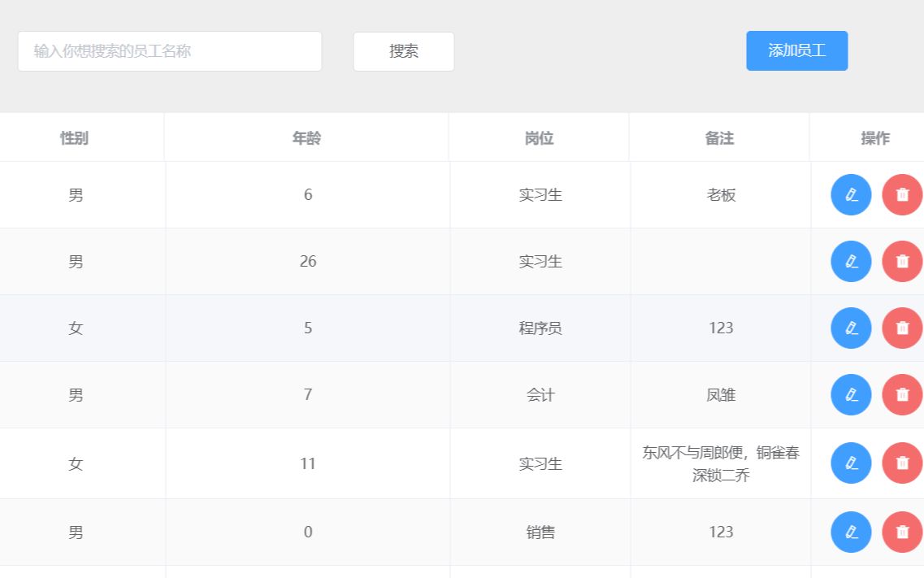Delete the employee aged 26
The height and width of the screenshot is (578, 924).
pos(902,261)
